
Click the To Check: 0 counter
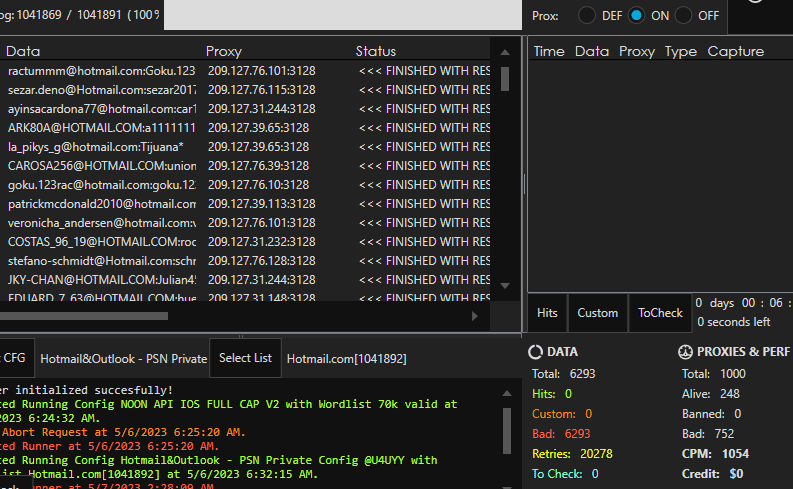coord(565,474)
